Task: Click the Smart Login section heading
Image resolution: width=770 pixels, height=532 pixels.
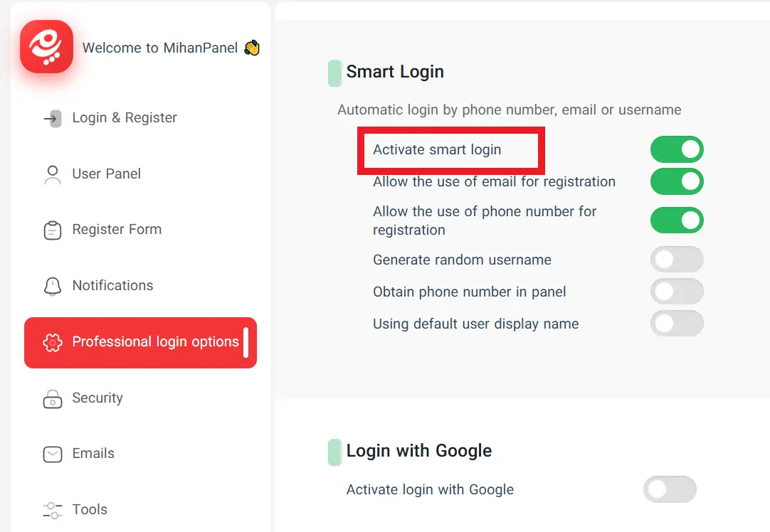Action: pos(394,72)
